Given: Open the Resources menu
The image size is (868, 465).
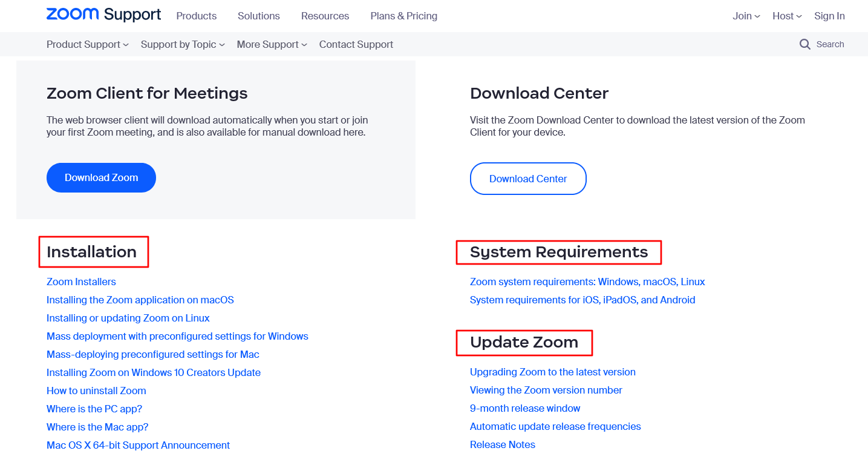Looking at the screenshot, I should [x=325, y=16].
